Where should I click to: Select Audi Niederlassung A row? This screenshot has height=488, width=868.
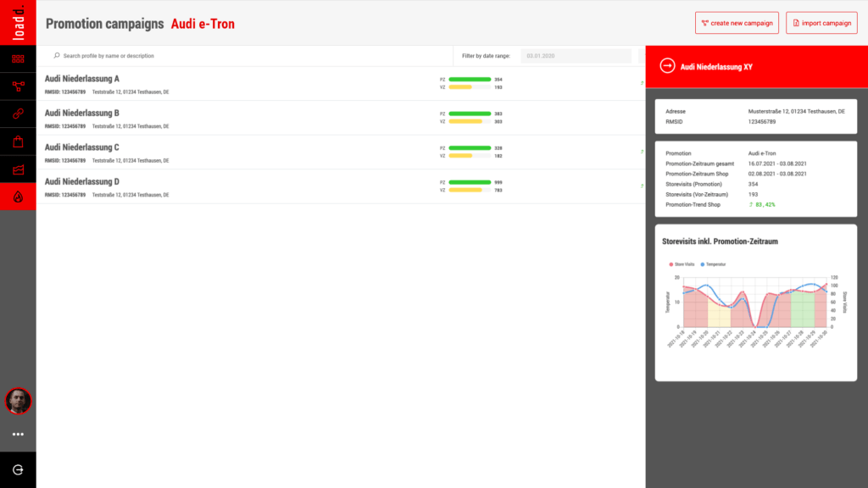[x=341, y=84]
